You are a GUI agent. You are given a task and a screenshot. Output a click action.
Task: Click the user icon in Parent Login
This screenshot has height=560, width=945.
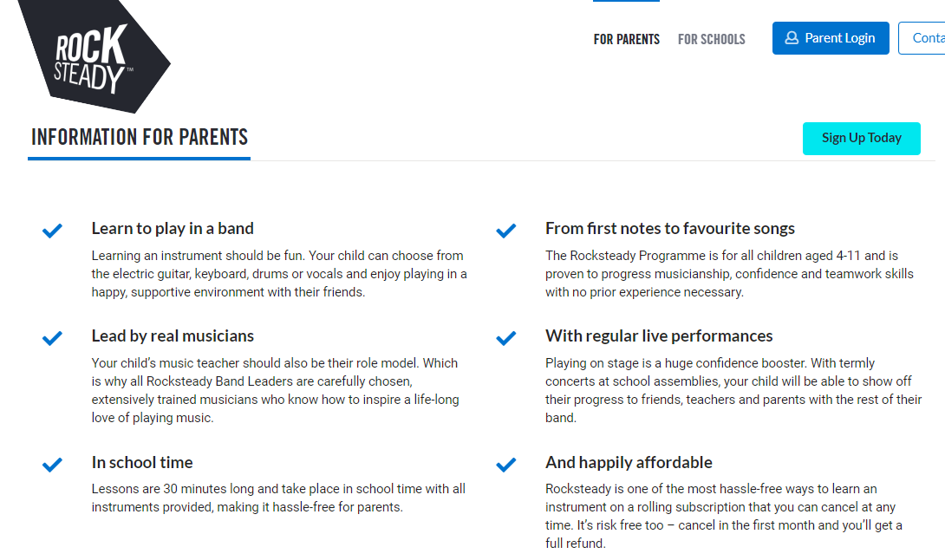click(x=792, y=38)
